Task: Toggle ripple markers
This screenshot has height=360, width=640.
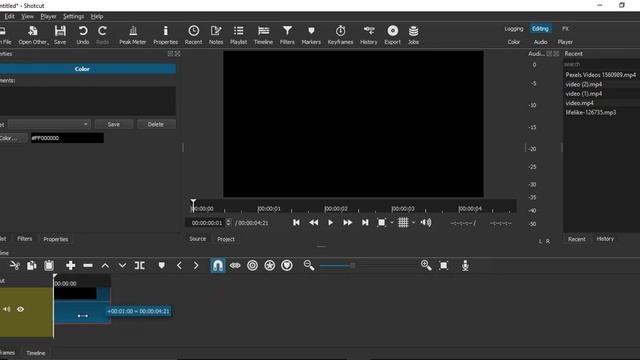Action: 287,266
